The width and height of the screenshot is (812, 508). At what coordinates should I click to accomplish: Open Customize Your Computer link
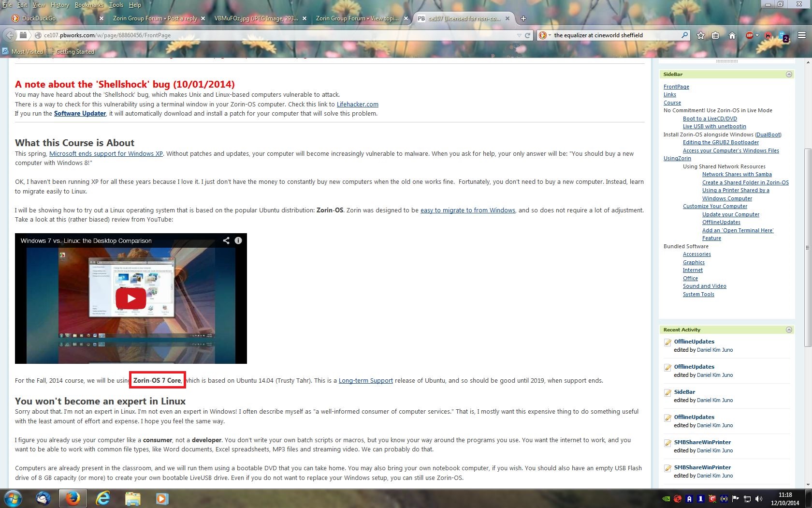[715, 207]
